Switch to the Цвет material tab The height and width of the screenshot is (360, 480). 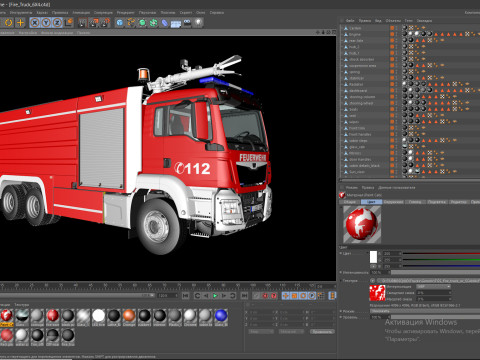tap(371, 202)
